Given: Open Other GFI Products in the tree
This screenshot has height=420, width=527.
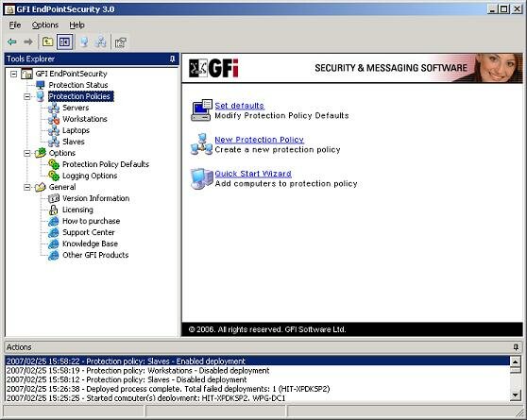Looking at the screenshot, I should pyautogui.click(x=95, y=255).
